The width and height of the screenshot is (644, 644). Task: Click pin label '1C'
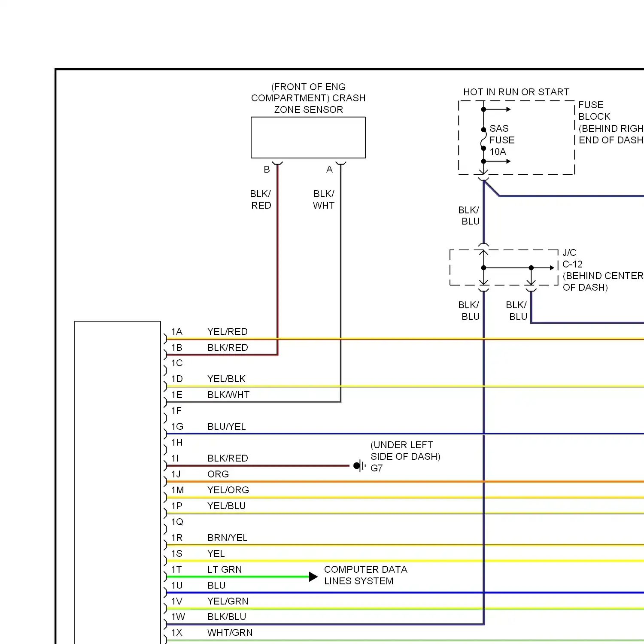click(177, 363)
